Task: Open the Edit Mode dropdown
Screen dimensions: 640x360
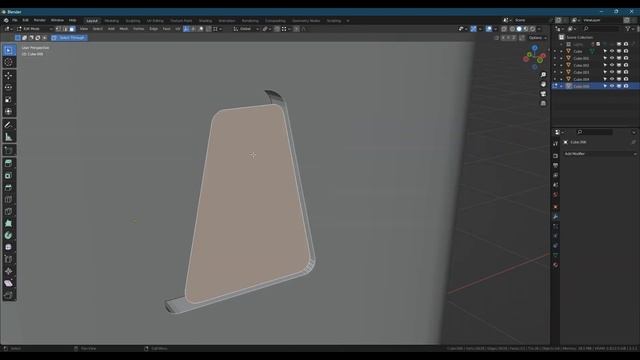Action: pos(35,29)
